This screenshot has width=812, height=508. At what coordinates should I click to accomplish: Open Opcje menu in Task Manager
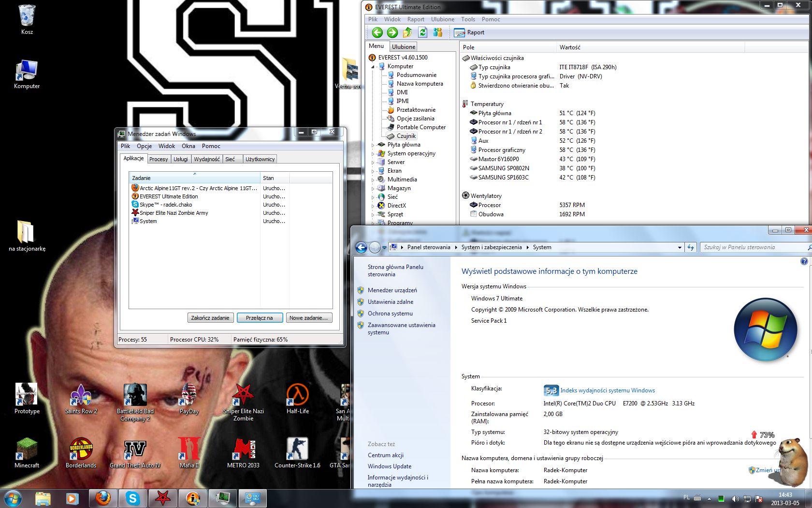144,146
